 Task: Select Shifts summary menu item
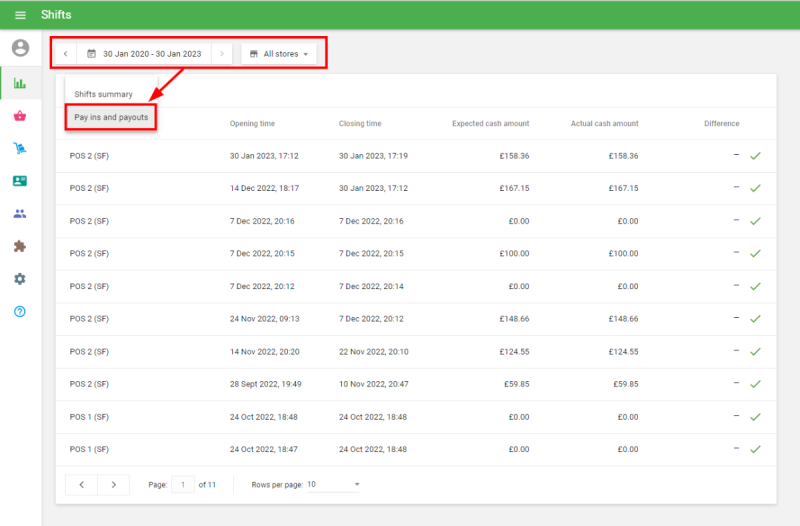(104, 94)
